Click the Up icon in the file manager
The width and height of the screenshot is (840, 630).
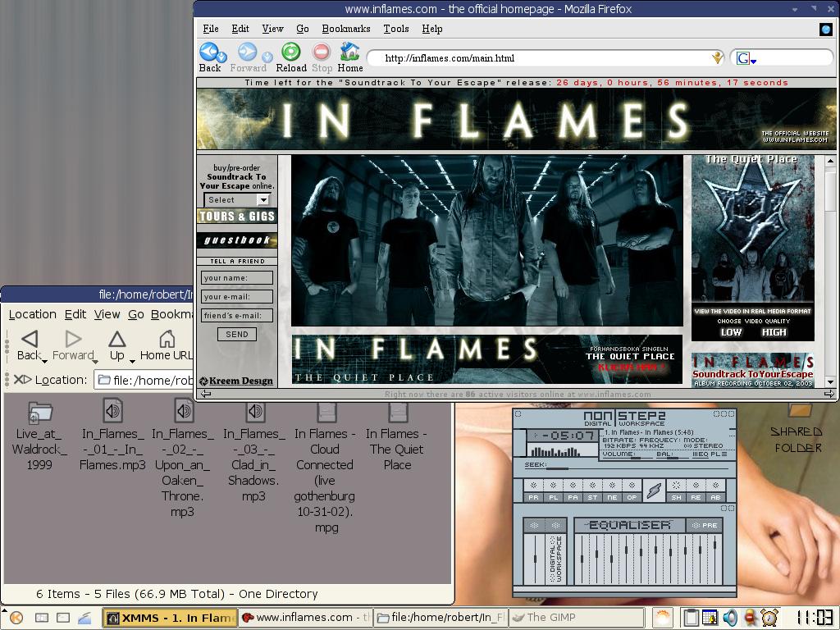pos(116,339)
